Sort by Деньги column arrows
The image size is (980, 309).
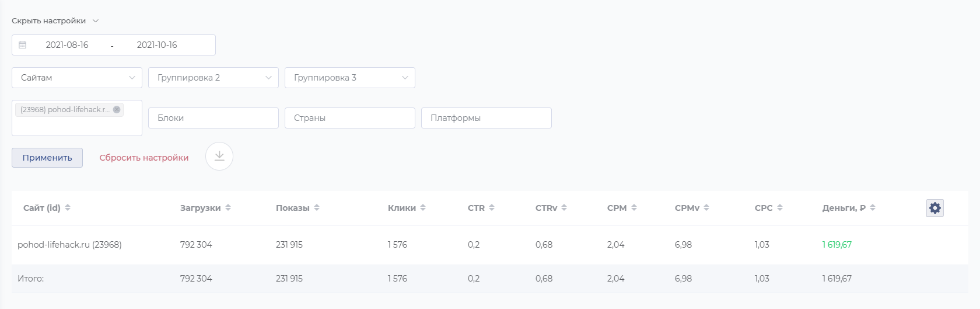point(873,208)
